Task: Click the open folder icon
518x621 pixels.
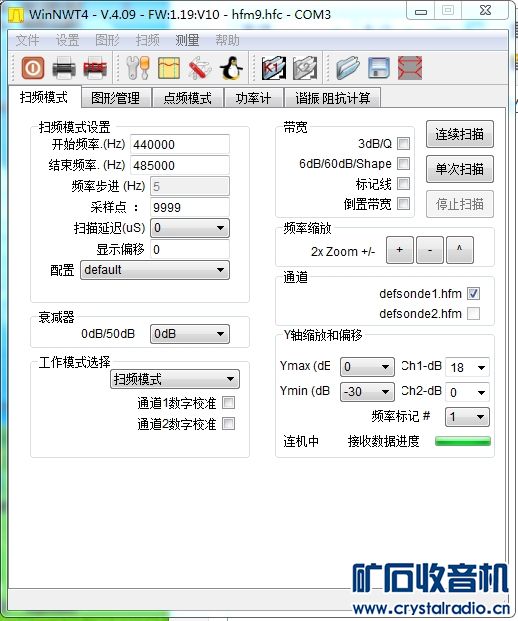Action: pyautogui.click(x=348, y=68)
